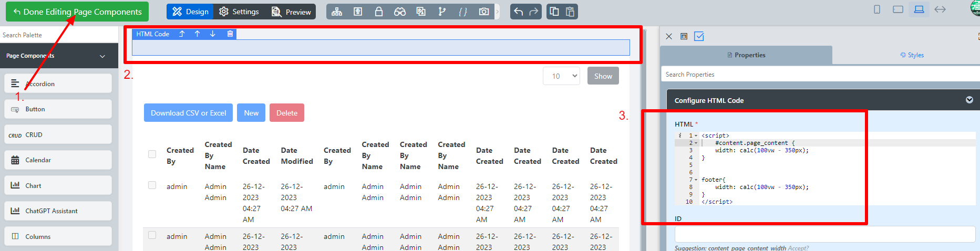
Task: Click Done Editing Page Components button
Action: click(77, 12)
